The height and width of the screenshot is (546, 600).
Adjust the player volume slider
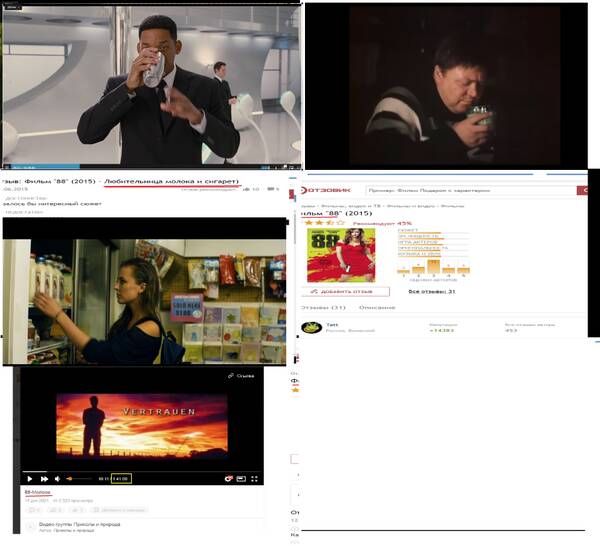click(x=79, y=479)
